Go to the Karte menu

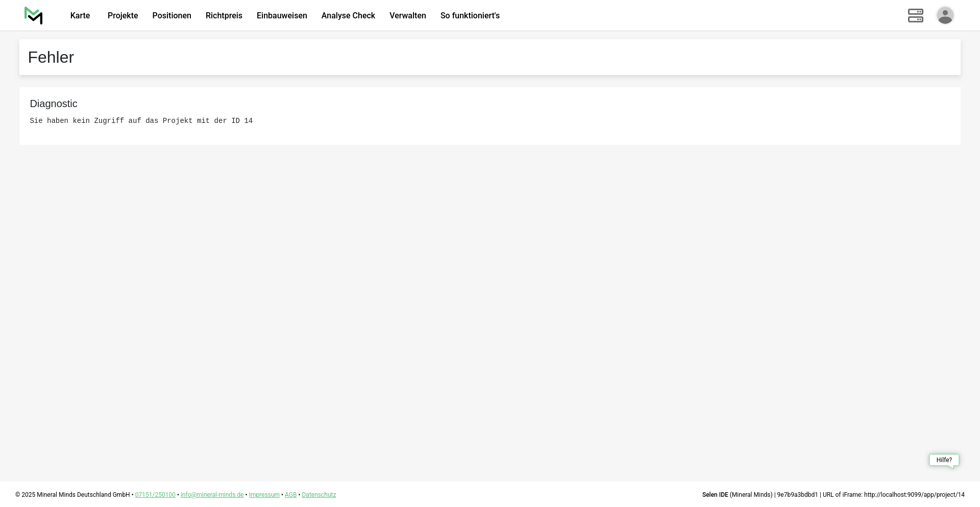80,16
